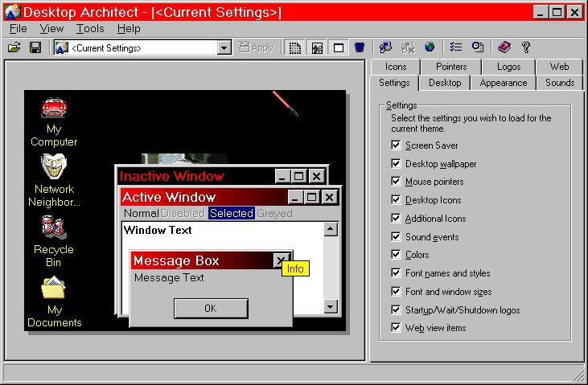This screenshot has height=385, width=588.
Task: Switch to the Icons tab
Action: [396, 67]
